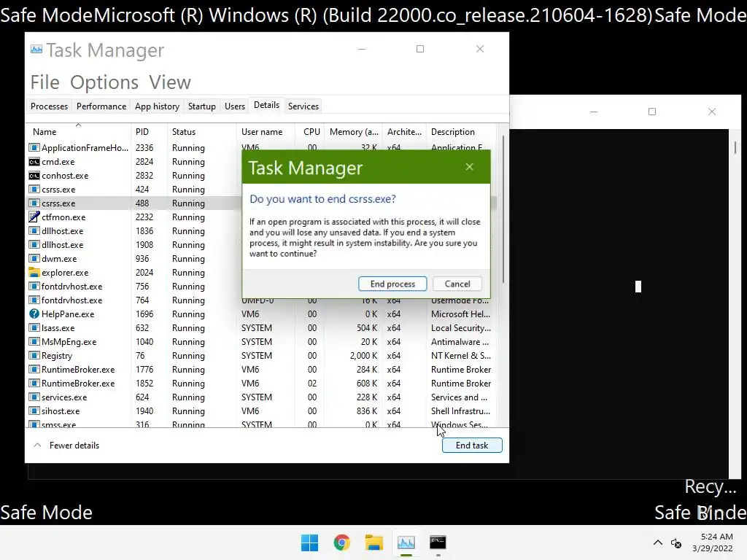Switch to the Processes tab

(49, 106)
